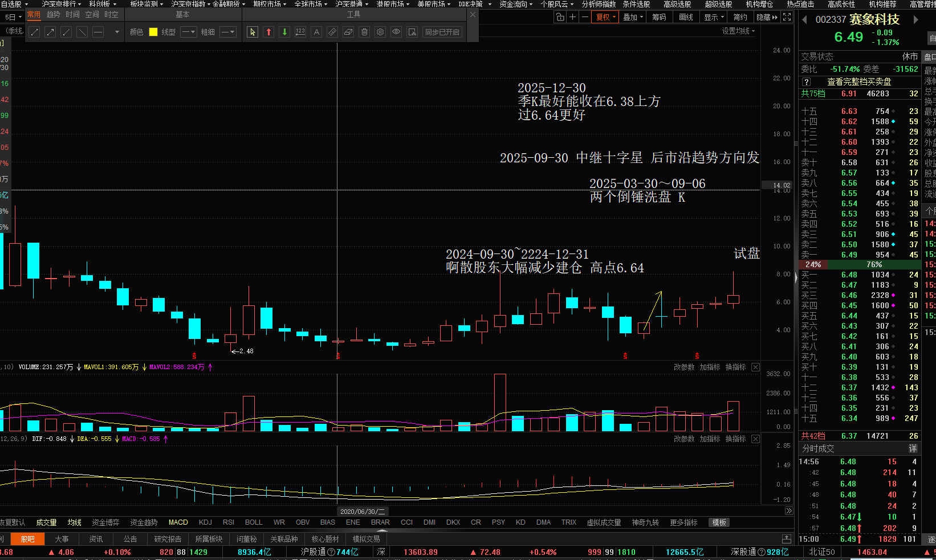Click the help question mark icon
This screenshot has height=560, width=936.
pos(806,82)
